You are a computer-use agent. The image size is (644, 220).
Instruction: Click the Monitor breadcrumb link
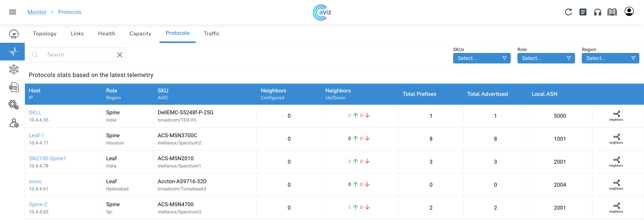[37, 12]
